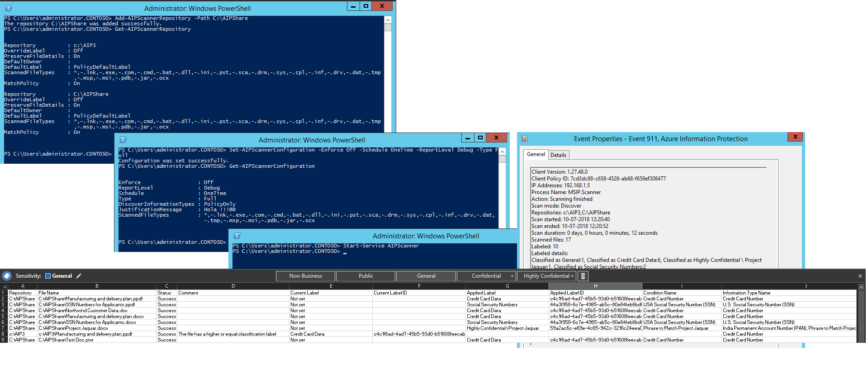Click the "Phrase to Match Project Jaquar" condition cell
This screenshot has height=370, width=868.
point(682,328)
